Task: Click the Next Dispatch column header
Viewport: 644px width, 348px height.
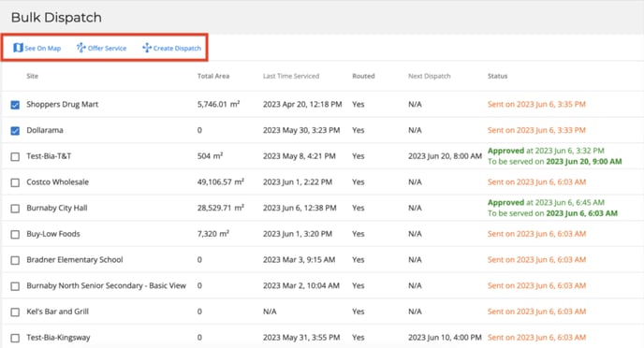Action: (x=430, y=76)
